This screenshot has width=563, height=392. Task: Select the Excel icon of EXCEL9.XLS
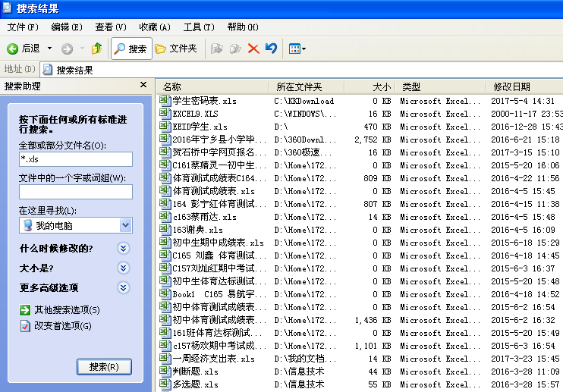pos(165,113)
